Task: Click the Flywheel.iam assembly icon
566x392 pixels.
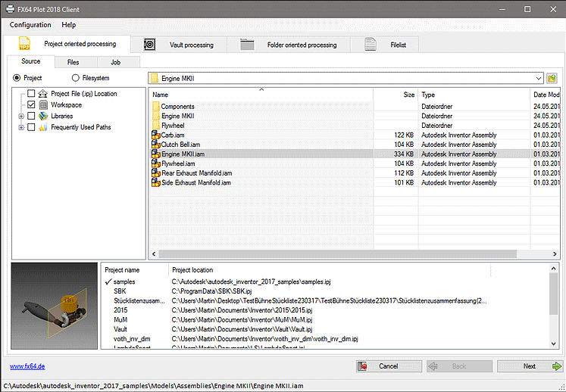Action: click(x=156, y=163)
